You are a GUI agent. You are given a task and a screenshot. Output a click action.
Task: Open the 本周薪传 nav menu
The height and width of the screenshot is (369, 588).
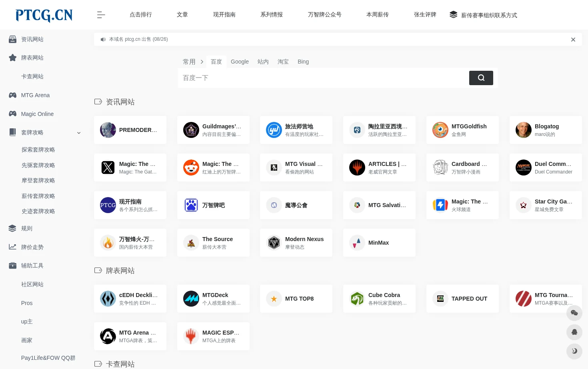click(378, 14)
